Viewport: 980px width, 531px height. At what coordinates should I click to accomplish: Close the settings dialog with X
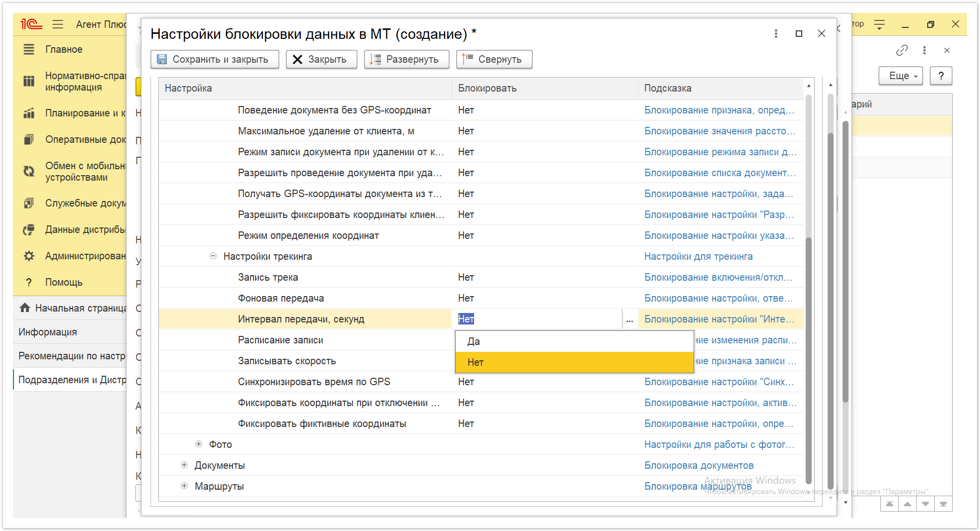tap(822, 33)
